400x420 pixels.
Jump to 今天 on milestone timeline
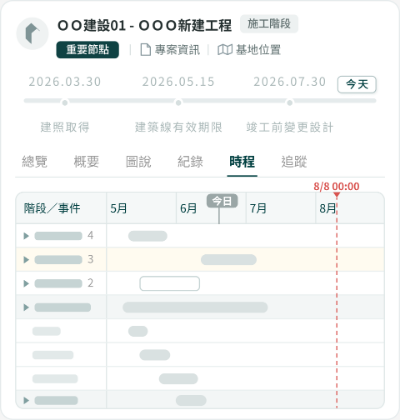click(x=357, y=85)
